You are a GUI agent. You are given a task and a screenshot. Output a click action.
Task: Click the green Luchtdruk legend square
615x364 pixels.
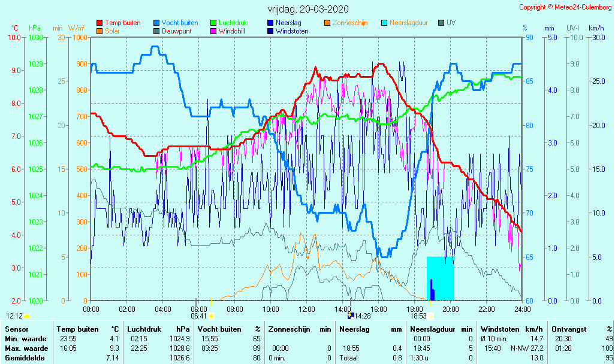[x=213, y=23]
